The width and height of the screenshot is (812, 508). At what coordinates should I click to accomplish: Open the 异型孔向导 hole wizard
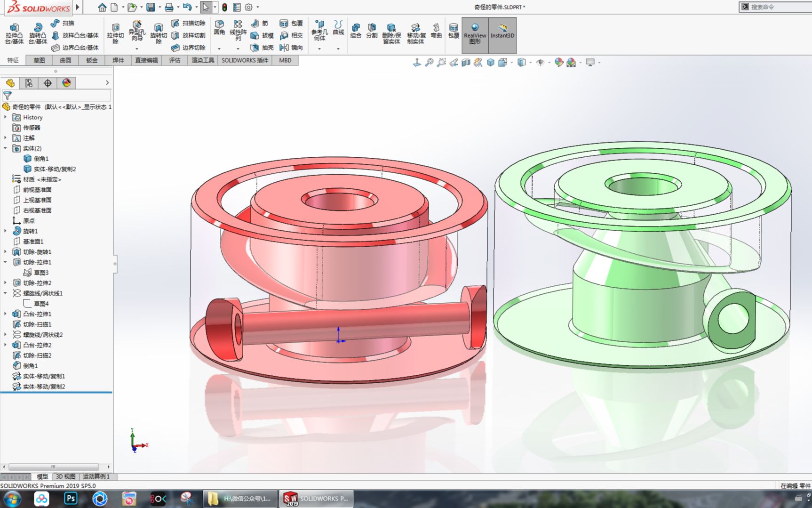[137, 31]
